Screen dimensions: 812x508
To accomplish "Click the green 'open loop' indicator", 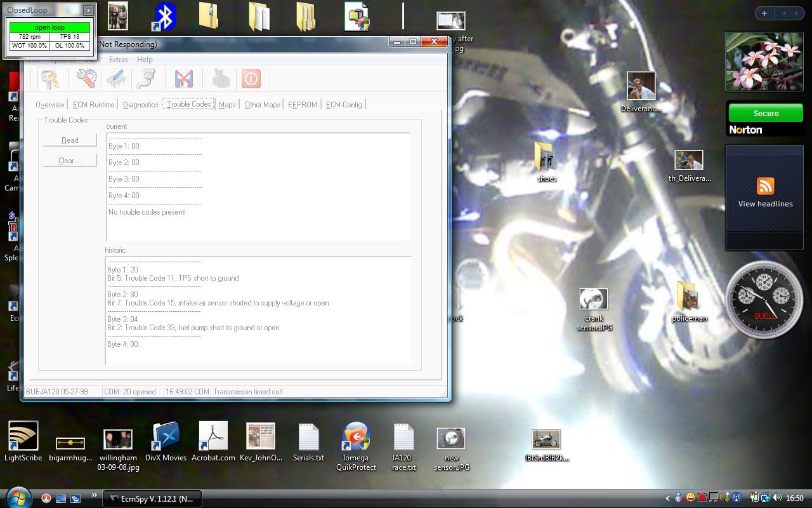I will 49,27.
